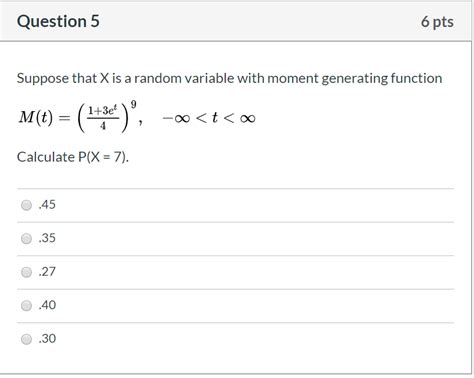Select the .30 radio button
Viewport: 474px width, 378px height.
(x=26, y=339)
